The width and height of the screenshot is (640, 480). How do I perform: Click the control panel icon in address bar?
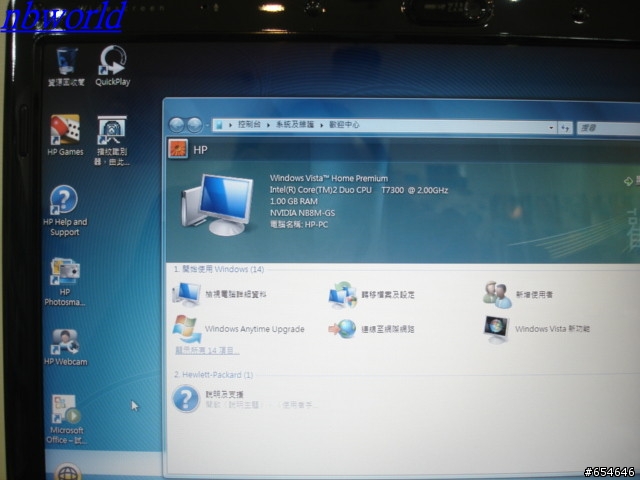tap(219, 125)
